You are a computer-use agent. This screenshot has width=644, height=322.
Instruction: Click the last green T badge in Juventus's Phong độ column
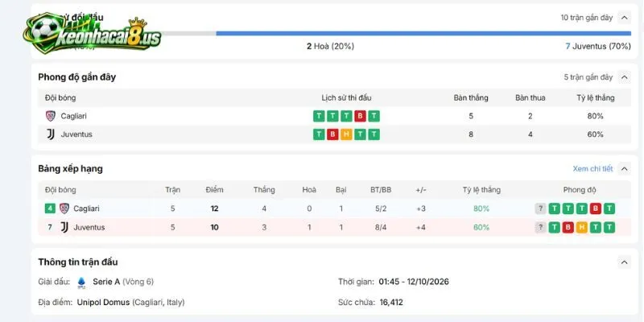tap(609, 227)
